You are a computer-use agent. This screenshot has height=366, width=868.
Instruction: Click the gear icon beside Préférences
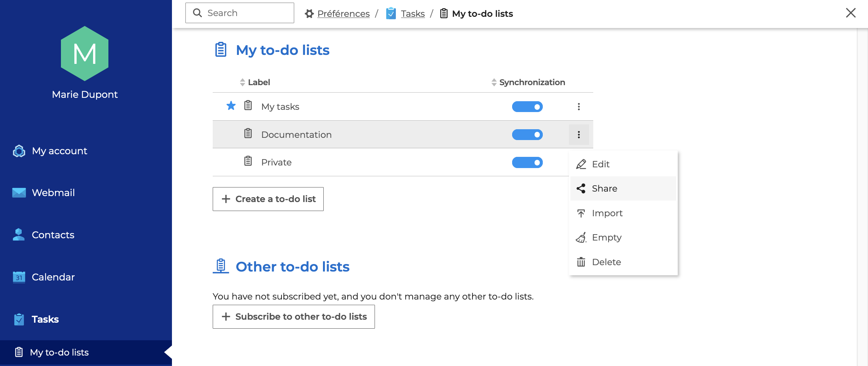tap(309, 14)
